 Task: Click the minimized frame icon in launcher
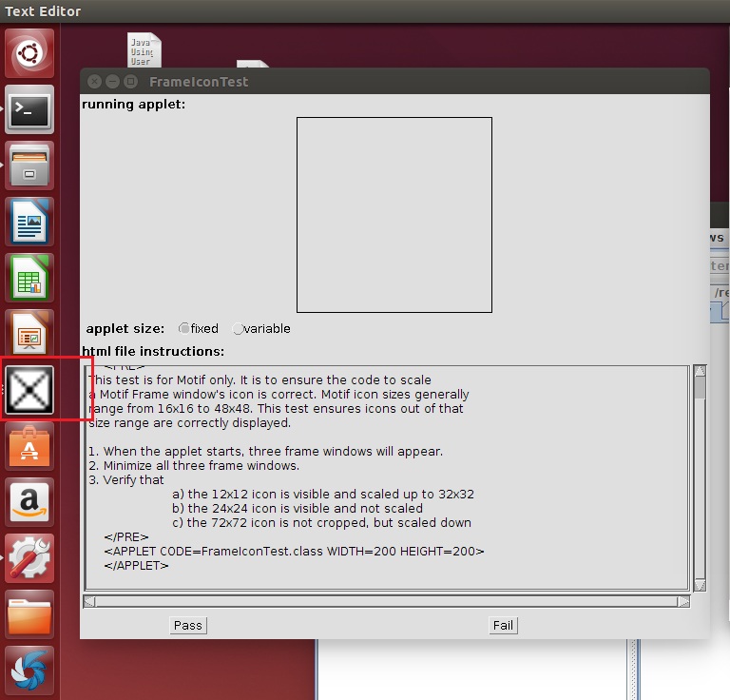pos(30,389)
